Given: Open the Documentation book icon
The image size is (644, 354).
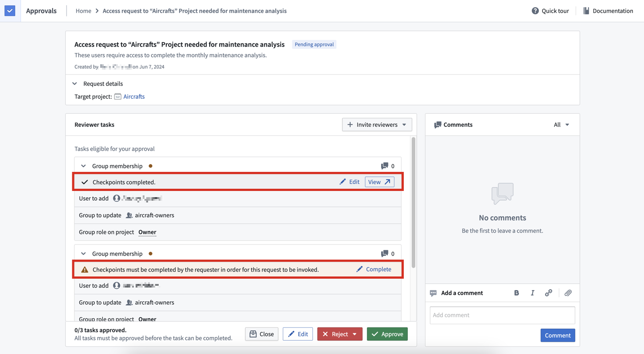Looking at the screenshot, I should 586,11.
